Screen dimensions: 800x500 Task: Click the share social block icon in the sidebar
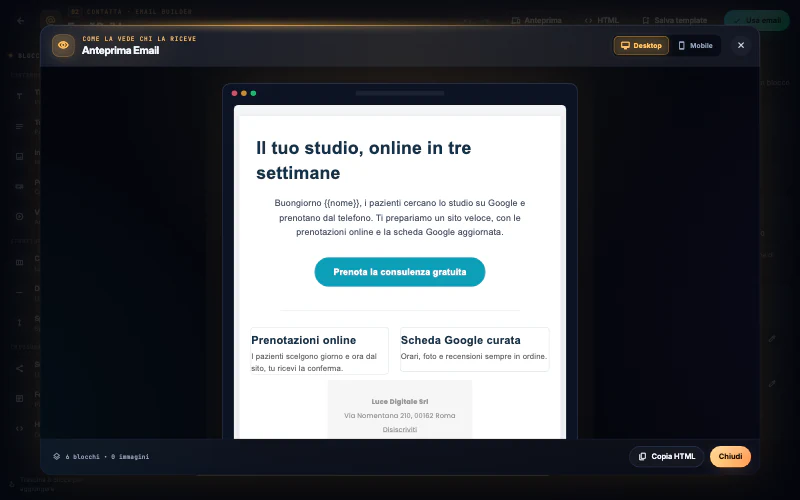(19, 368)
